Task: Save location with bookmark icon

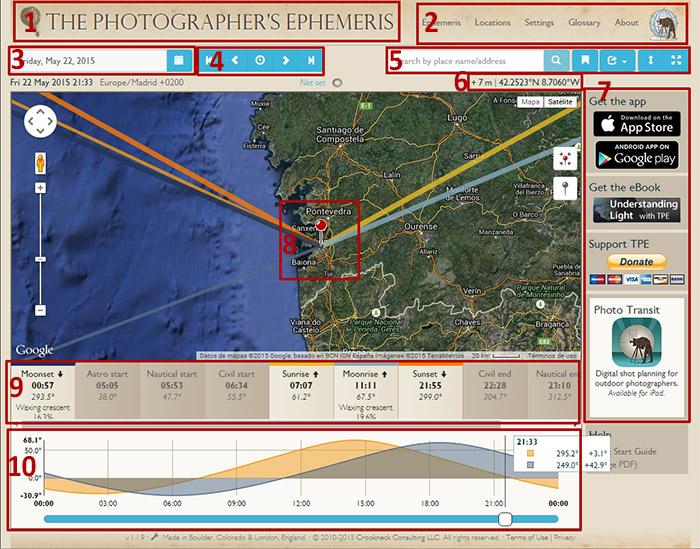Action: coord(587,60)
